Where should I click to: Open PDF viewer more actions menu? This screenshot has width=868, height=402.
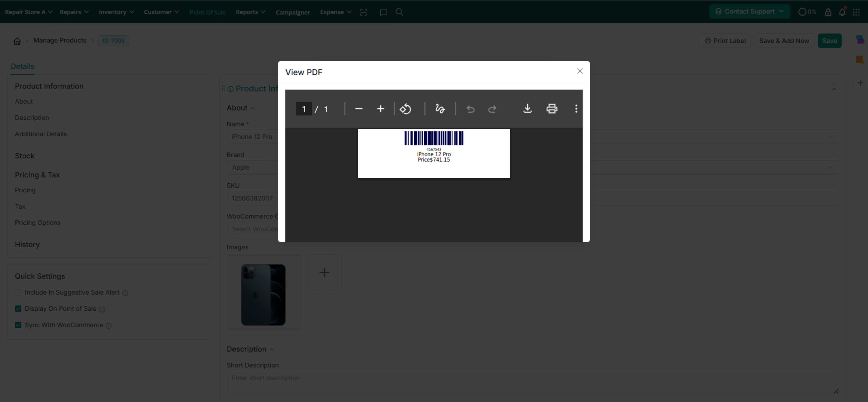tap(576, 109)
